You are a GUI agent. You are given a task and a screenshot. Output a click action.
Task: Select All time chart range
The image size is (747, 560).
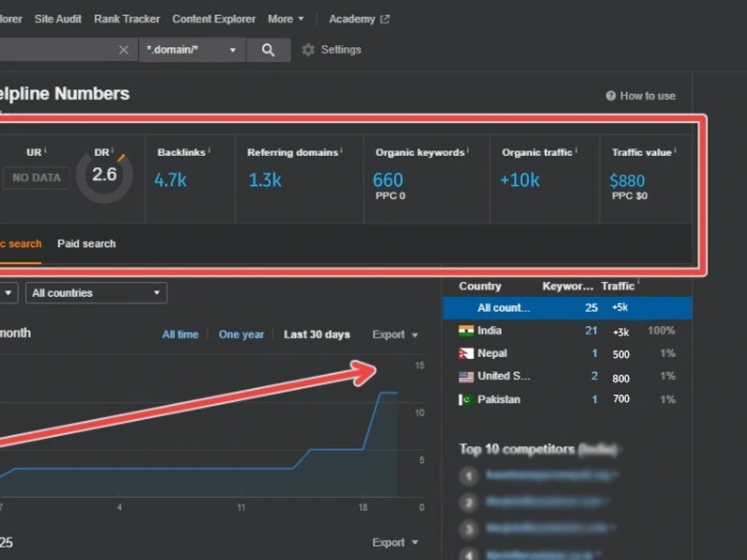(x=180, y=335)
